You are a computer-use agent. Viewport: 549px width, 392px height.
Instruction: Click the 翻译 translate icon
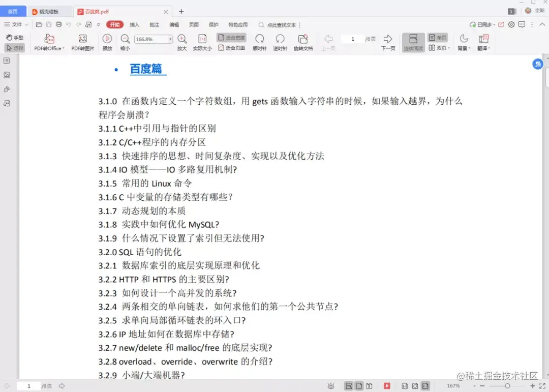coord(483,41)
